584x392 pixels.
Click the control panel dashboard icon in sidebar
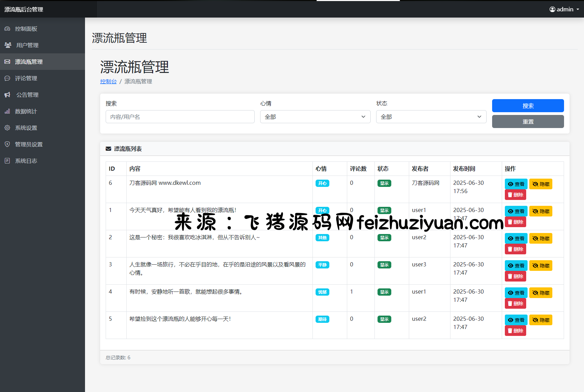(7, 29)
